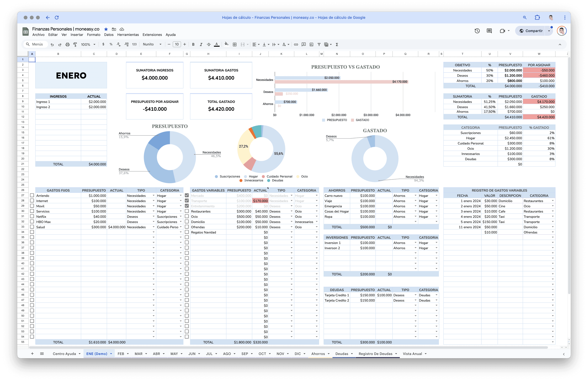
Task: Open the 123 number format button
Action: click(134, 45)
